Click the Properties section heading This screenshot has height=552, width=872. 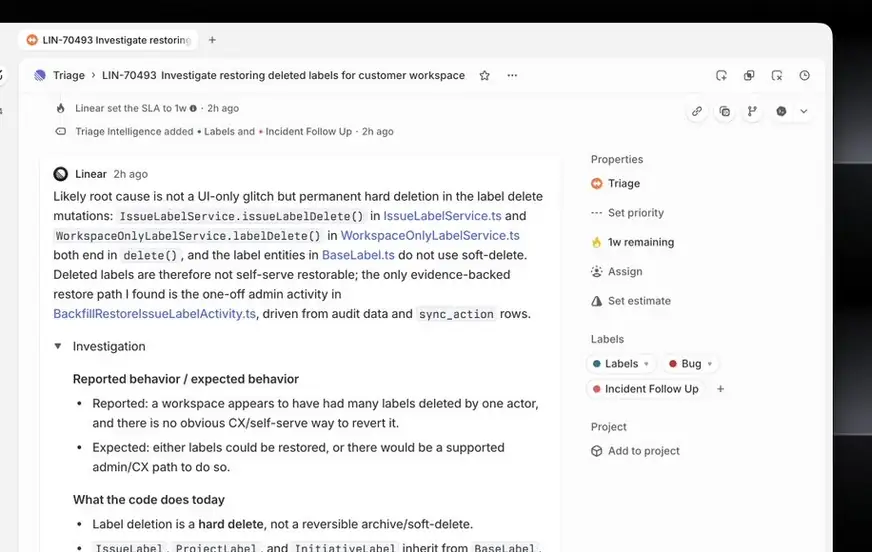tap(617, 160)
